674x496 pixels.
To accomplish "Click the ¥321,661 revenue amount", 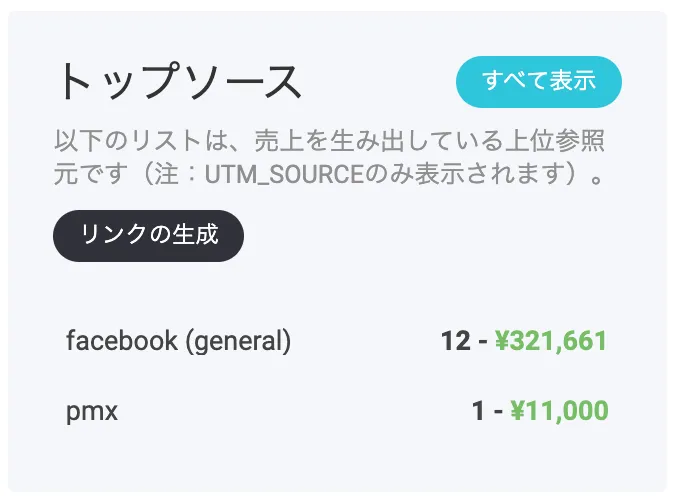I will (551, 341).
